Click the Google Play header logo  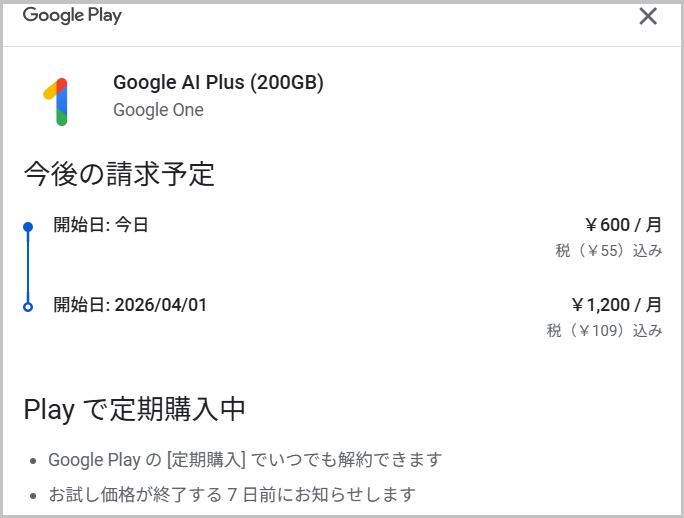click(72, 15)
